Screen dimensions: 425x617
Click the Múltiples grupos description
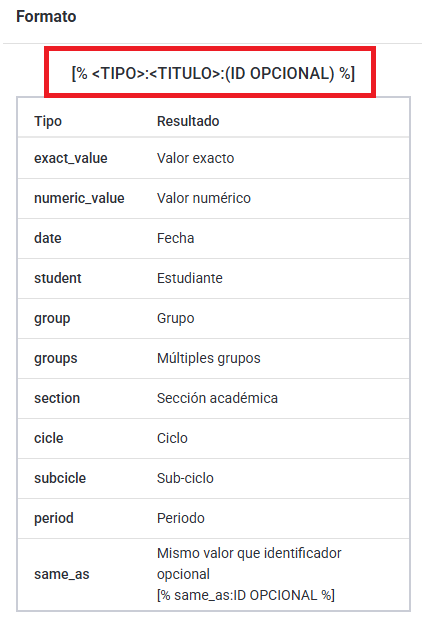pyautogui.click(x=209, y=358)
